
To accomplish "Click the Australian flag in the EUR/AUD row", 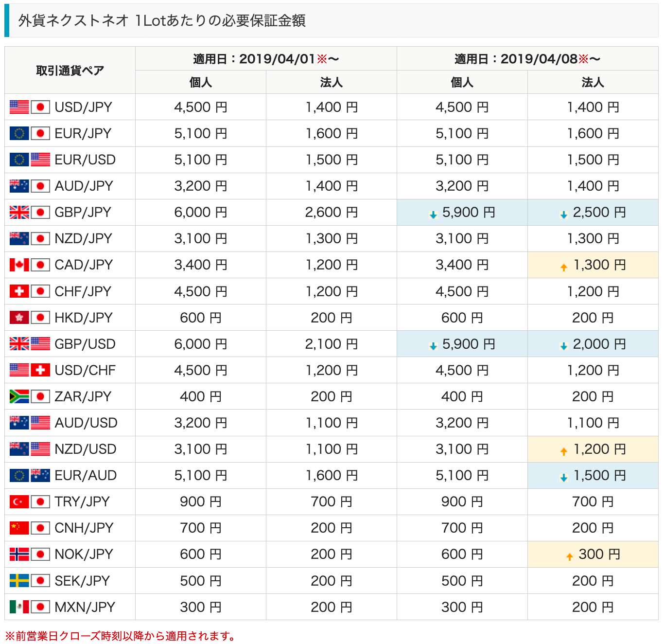I will pos(40,475).
